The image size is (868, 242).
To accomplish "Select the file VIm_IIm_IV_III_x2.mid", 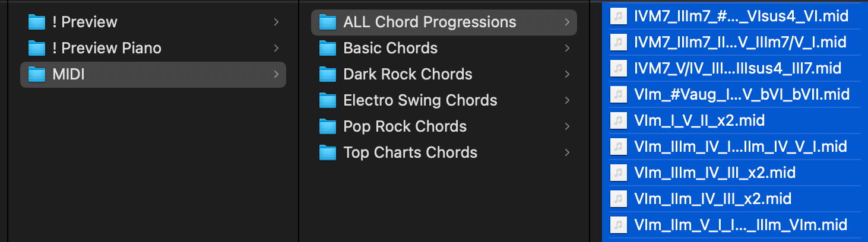I will (x=712, y=199).
